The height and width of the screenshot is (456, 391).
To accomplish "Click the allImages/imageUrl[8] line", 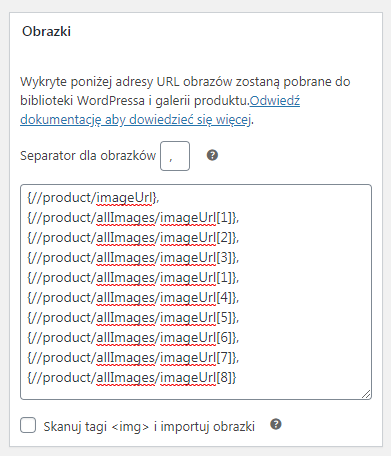I will click(x=132, y=378).
